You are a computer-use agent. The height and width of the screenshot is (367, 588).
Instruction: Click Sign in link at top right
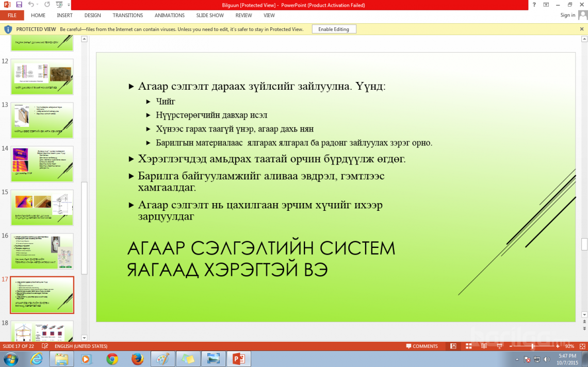(x=567, y=15)
